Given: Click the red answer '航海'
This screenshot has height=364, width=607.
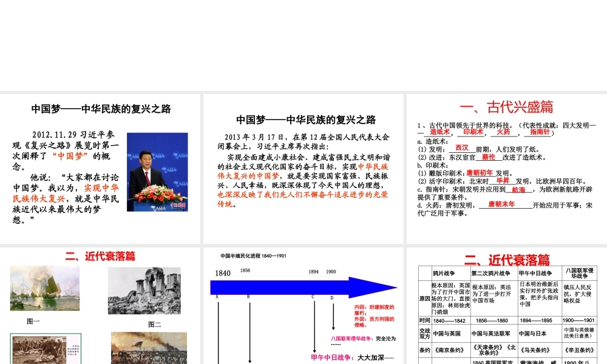Looking at the screenshot, I should click(519, 189).
